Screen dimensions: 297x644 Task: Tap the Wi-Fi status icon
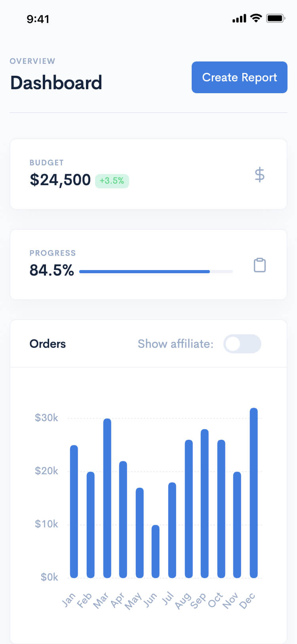tap(256, 18)
